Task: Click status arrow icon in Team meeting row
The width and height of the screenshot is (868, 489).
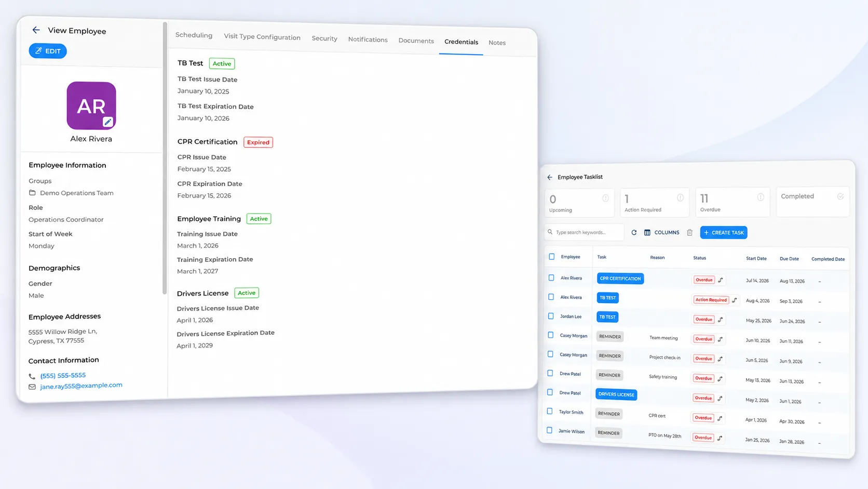Action: [720, 339]
